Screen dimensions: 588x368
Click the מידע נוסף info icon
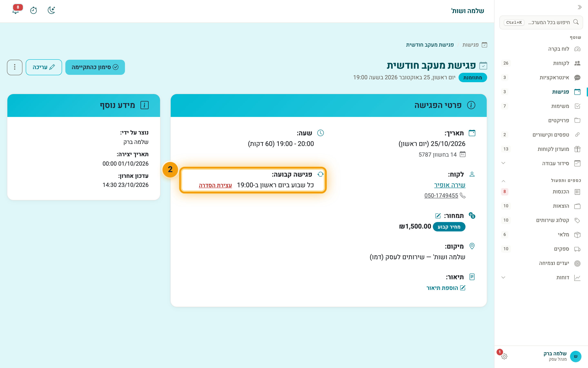145,105
